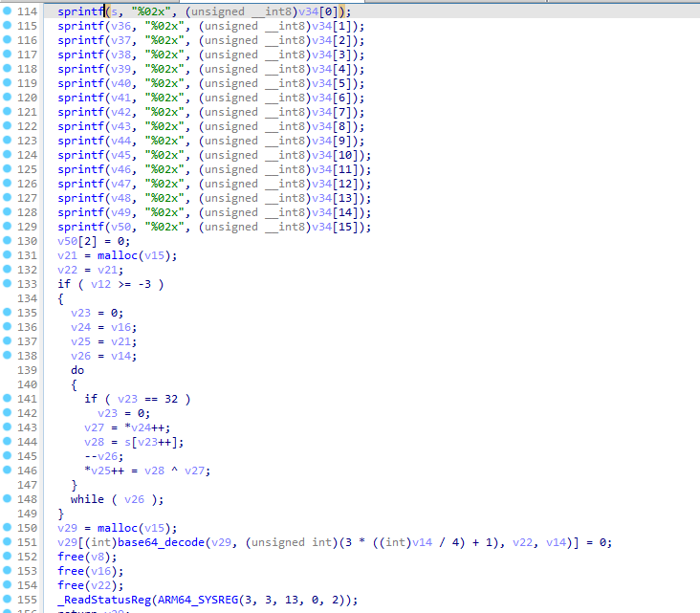Click line number 147
Viewport: 700px width, 613px height.
point(27,485)
